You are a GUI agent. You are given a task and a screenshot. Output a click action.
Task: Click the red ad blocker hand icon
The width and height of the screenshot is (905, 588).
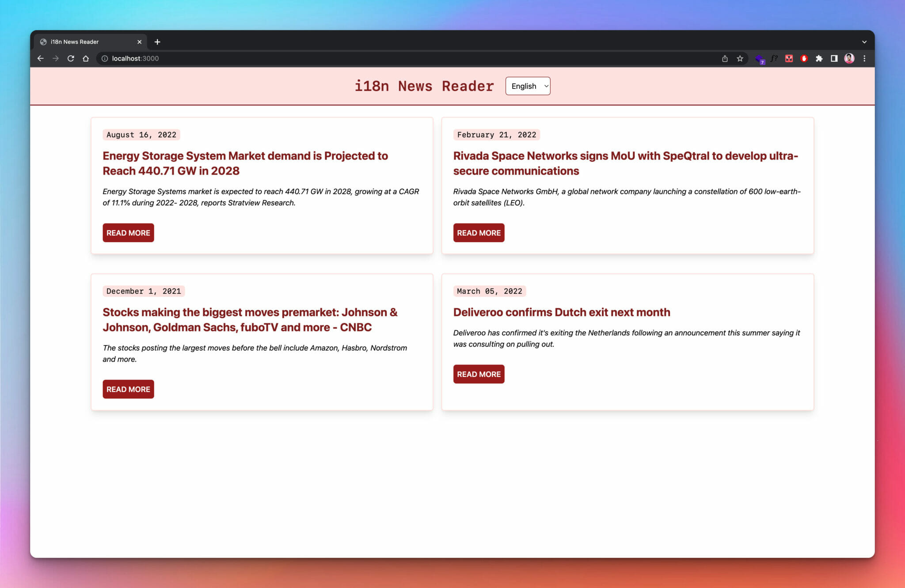[804, 58]
